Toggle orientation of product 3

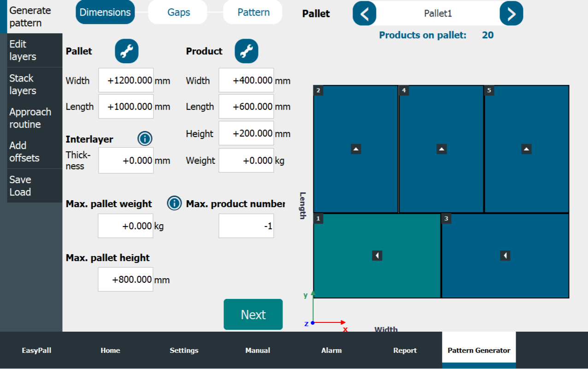505,255
